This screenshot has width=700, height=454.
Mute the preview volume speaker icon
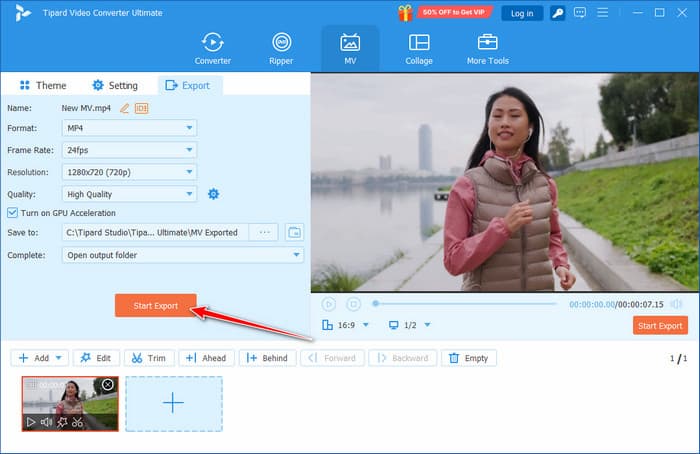[677, 304]
